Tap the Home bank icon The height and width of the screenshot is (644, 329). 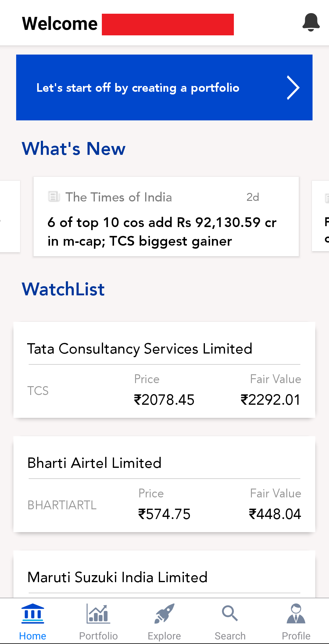(x=33, y=614)
